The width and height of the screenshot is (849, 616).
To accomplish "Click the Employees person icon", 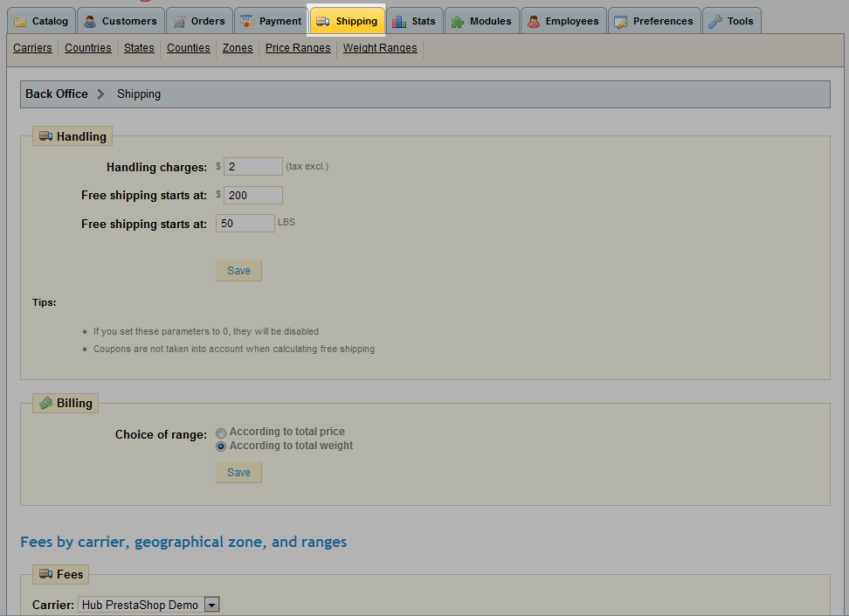I will click(533, 22).
